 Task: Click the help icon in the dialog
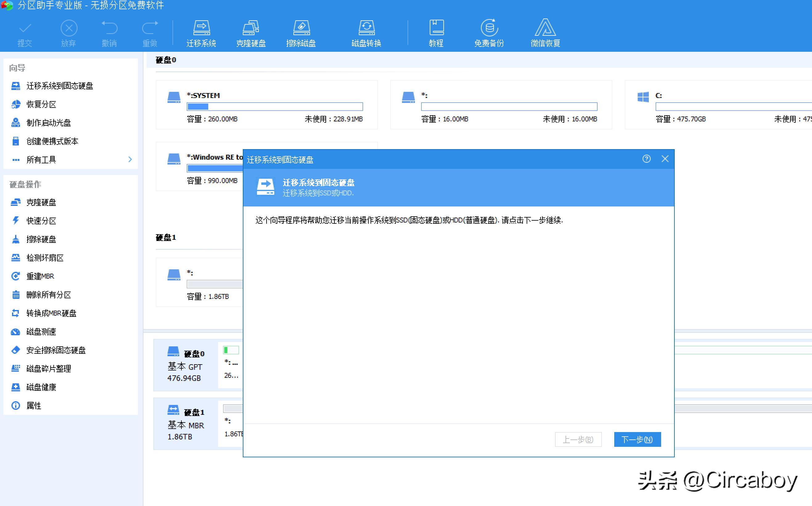pyautogui.click(x=647, y=159)
